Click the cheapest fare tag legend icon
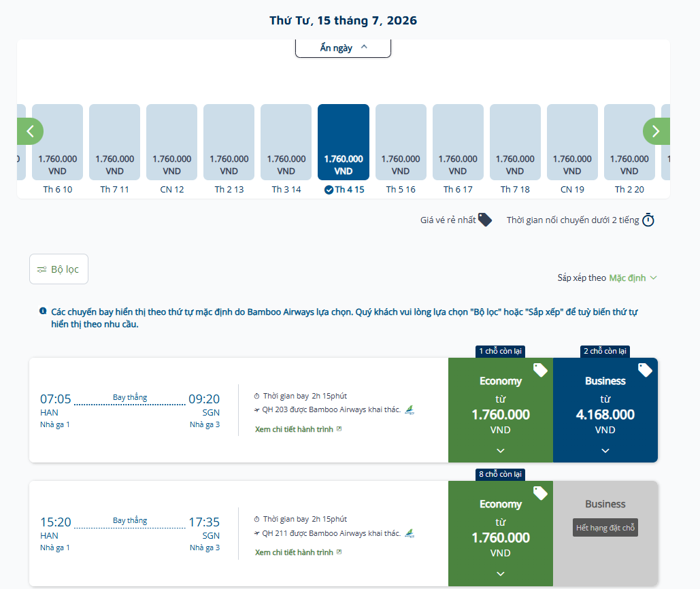The height and width of the screenshot is (589, 700). (485, 220)
